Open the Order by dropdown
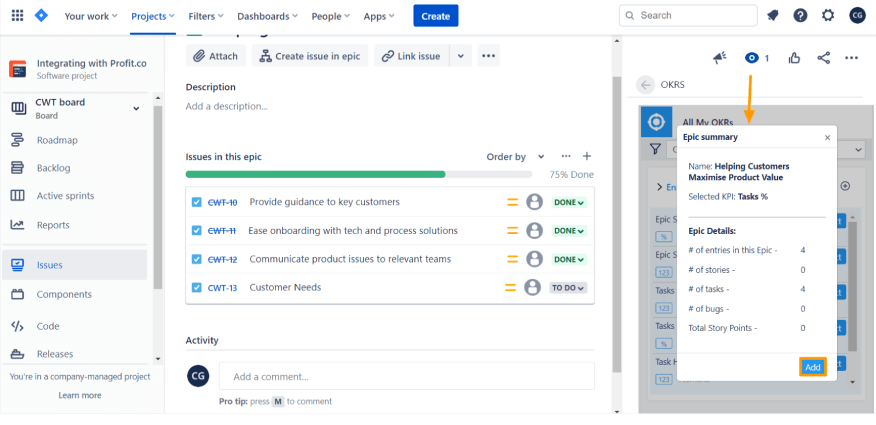Screen dimensions: 876x425 coord(515,157)
